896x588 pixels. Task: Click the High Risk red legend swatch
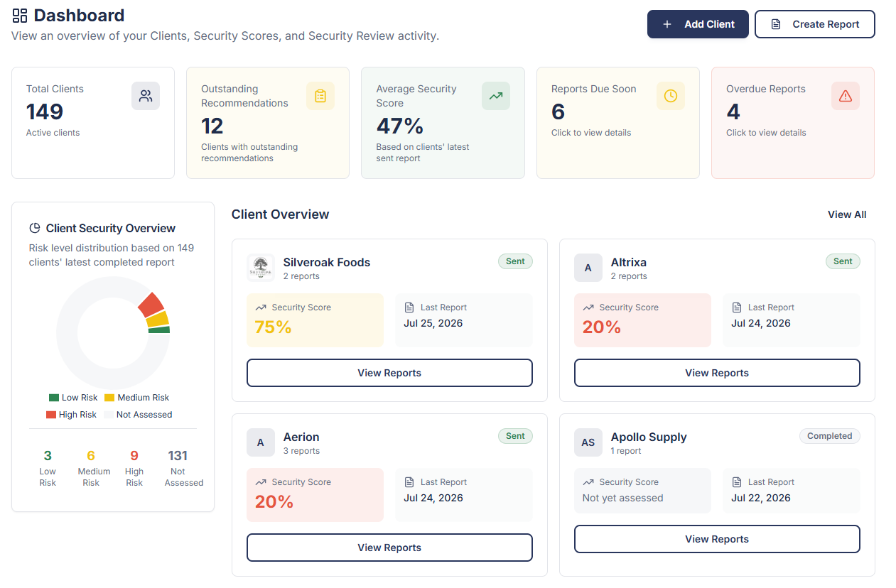(51, 415)
